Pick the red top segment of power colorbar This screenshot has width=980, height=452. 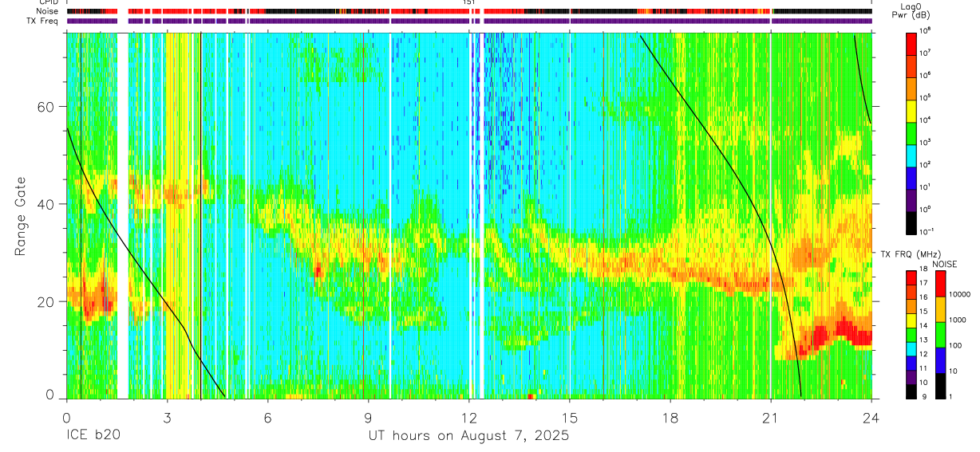[x=911, y=43]
